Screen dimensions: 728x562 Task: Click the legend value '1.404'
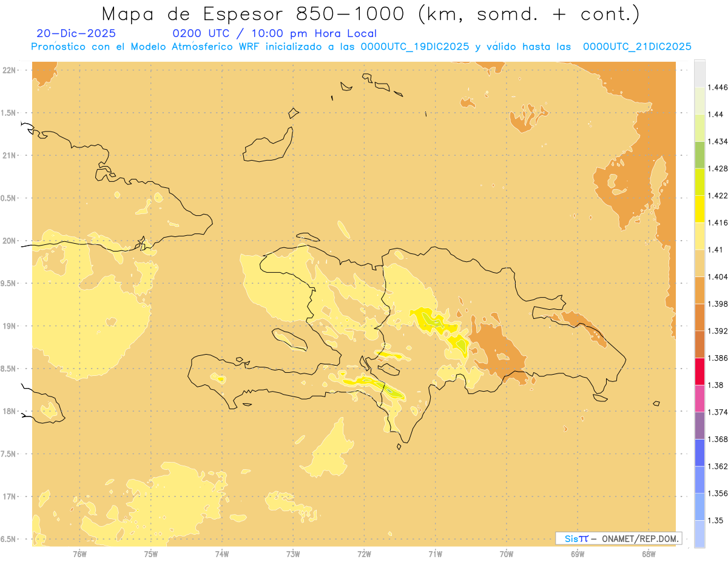point(717,276)
